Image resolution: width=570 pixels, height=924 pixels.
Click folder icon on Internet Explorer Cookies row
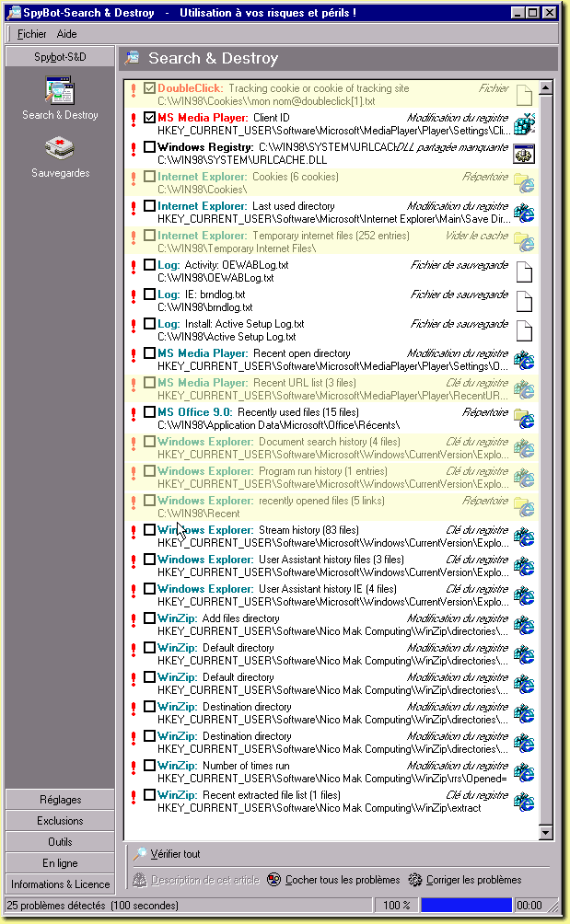coord(524,183)
